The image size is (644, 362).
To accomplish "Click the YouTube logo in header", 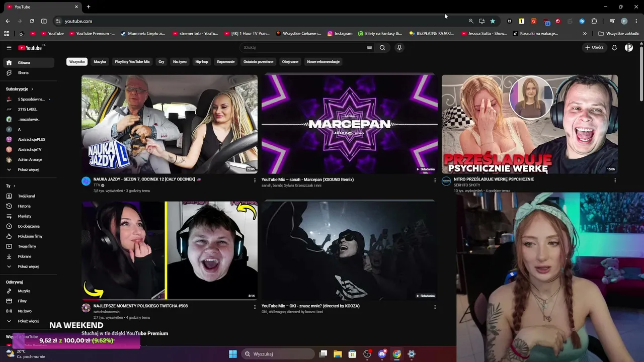I will tap(31, 48).
